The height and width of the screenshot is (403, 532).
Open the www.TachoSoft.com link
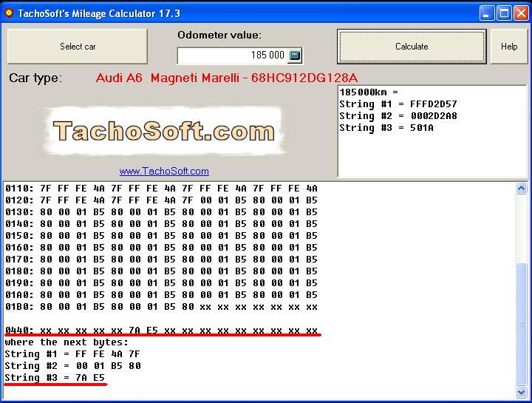coord(164,171)
